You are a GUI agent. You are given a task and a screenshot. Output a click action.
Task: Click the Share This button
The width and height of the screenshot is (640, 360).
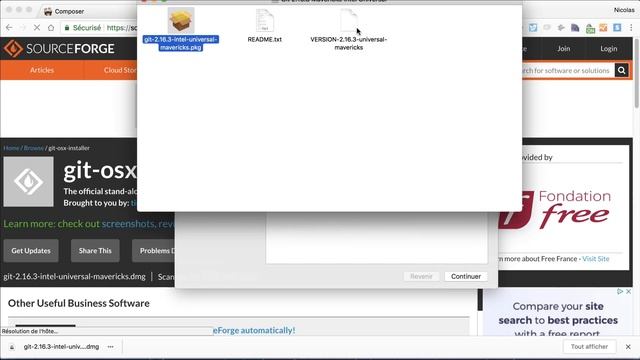(x=95, y=251)
